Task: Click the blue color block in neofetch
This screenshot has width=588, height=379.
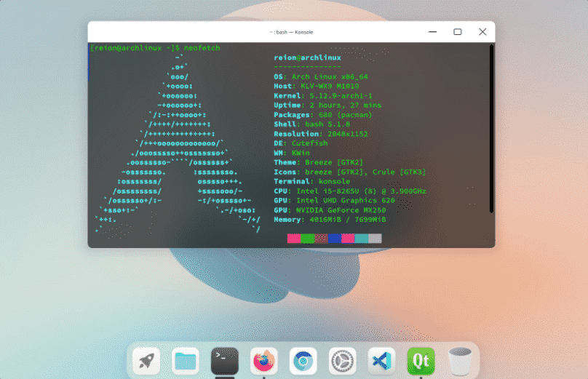Action: [x=335, y=239]
